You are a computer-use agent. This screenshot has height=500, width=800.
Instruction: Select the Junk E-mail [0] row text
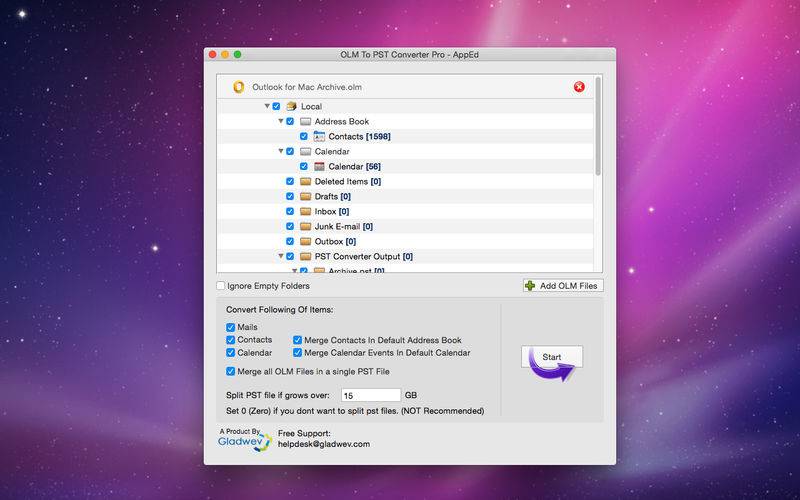click(344, 227)
